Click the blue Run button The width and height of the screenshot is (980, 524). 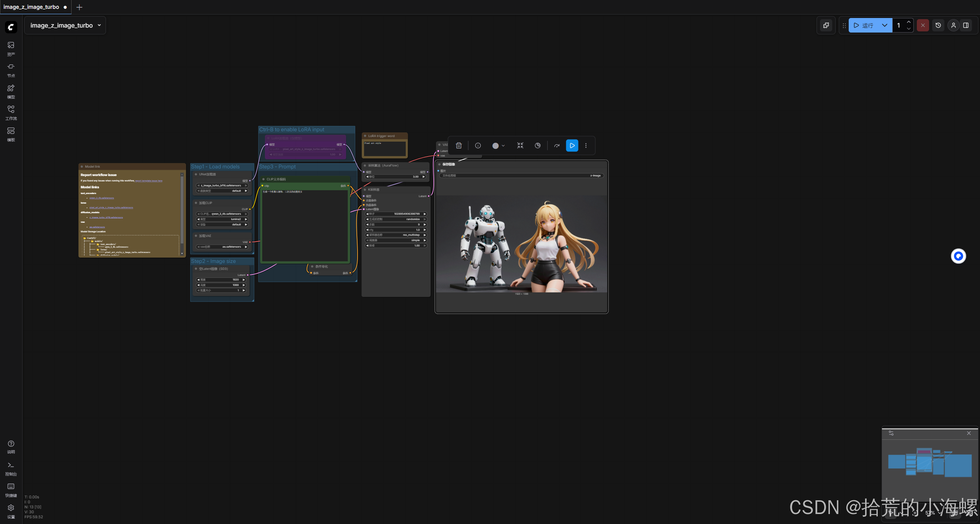[864, 25]
